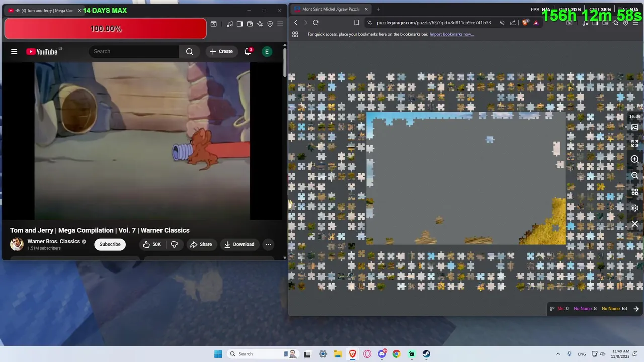Zoom out of the puzzle
This screenshot has width=644, height=362.
point(635,175)
